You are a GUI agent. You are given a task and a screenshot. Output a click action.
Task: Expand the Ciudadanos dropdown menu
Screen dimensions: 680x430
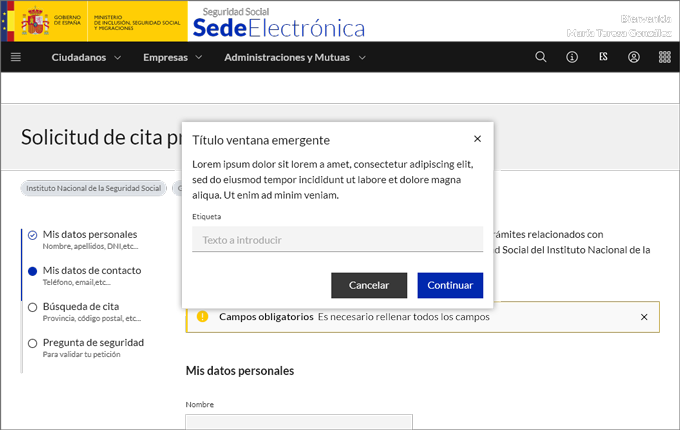(86, 57)
